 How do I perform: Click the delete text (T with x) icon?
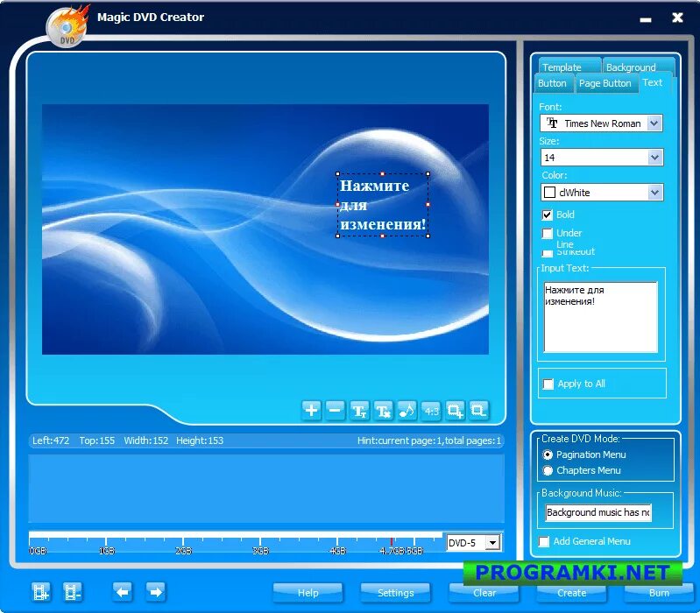coord(383,410)
